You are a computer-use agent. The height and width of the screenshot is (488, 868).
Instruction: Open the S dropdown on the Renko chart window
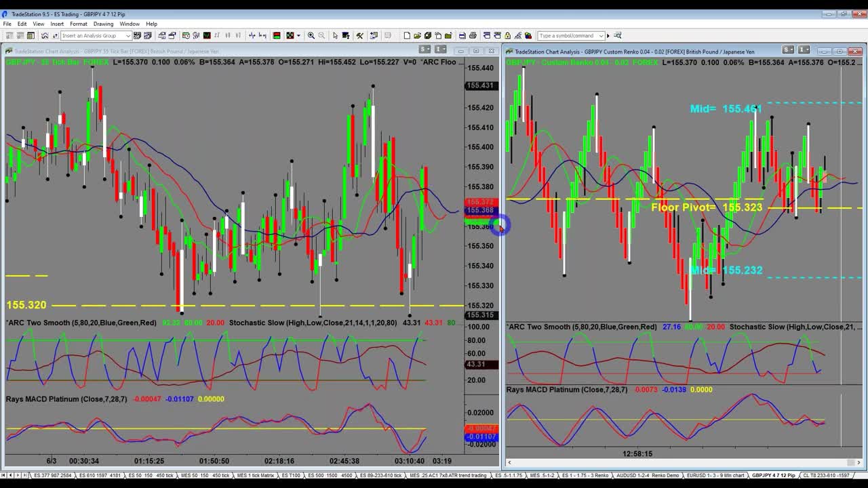click(788, 49)
